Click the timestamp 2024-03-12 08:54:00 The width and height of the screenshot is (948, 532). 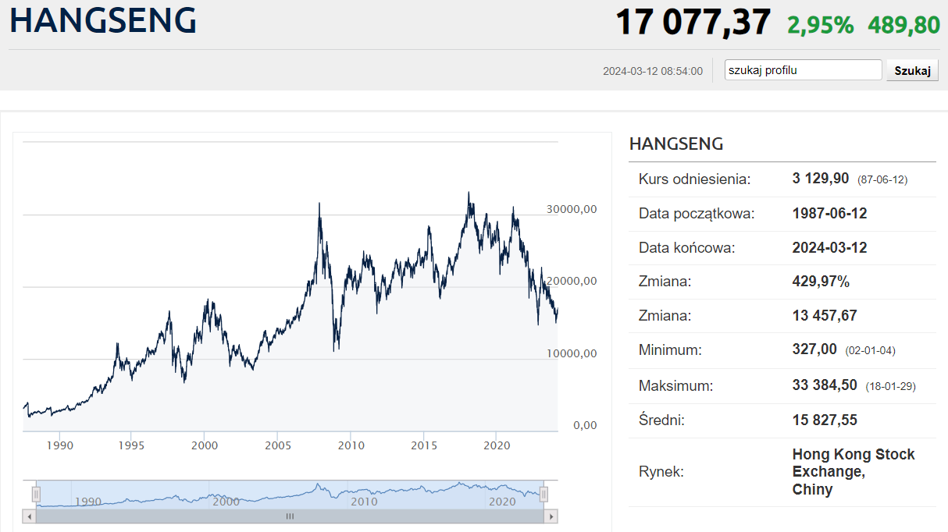(652, 71)
